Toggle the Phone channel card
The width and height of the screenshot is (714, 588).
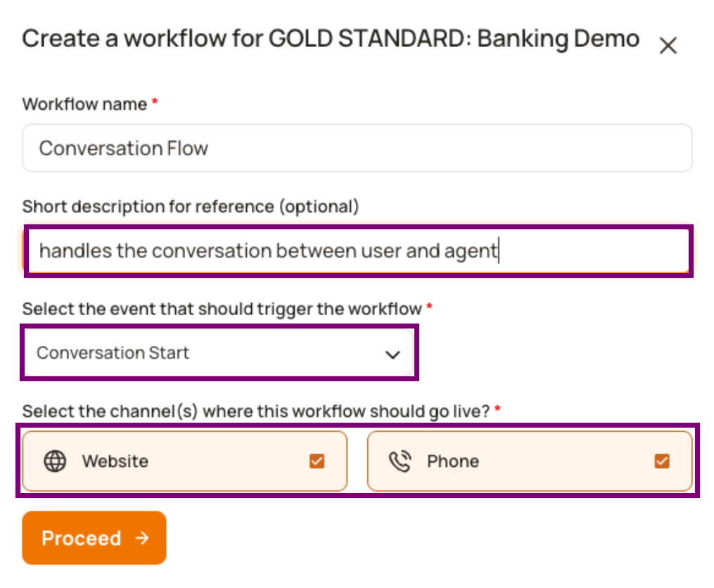[530, 461]
